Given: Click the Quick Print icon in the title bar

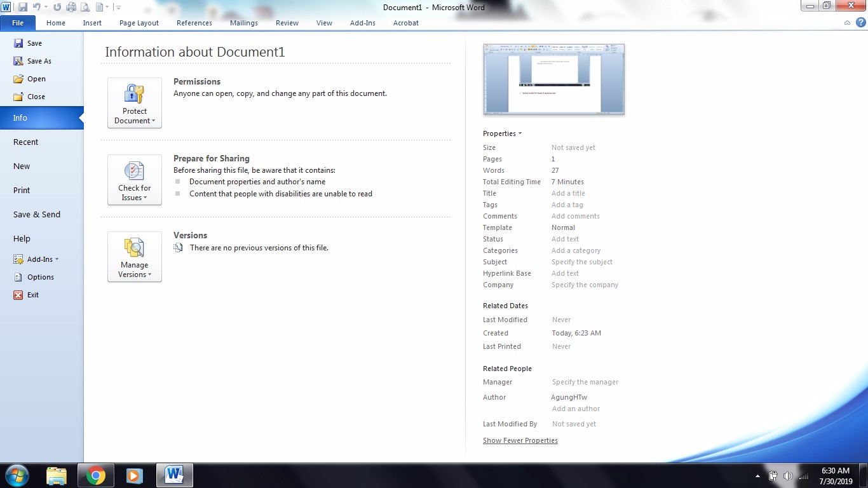Looking at the screenshot, I should coord(71,7).
